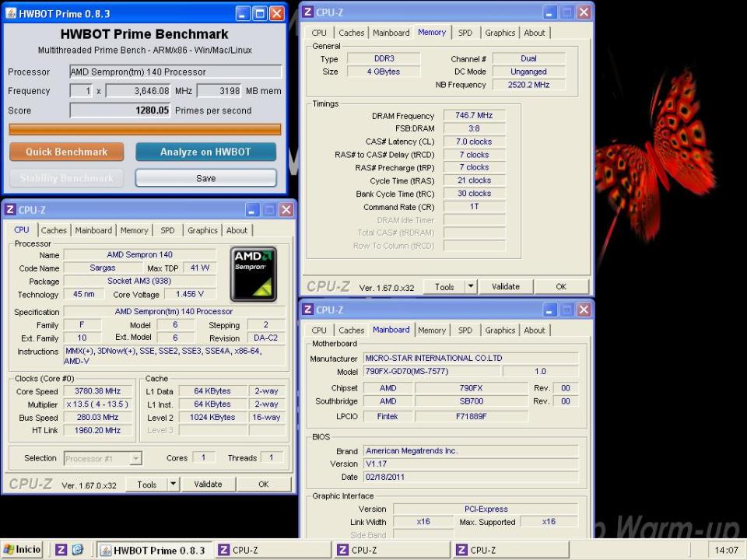Image resolution: width=747 pixels, height=560 pixels.
Task: Click Multiplier value x 13.5
Action: (98, 404)
